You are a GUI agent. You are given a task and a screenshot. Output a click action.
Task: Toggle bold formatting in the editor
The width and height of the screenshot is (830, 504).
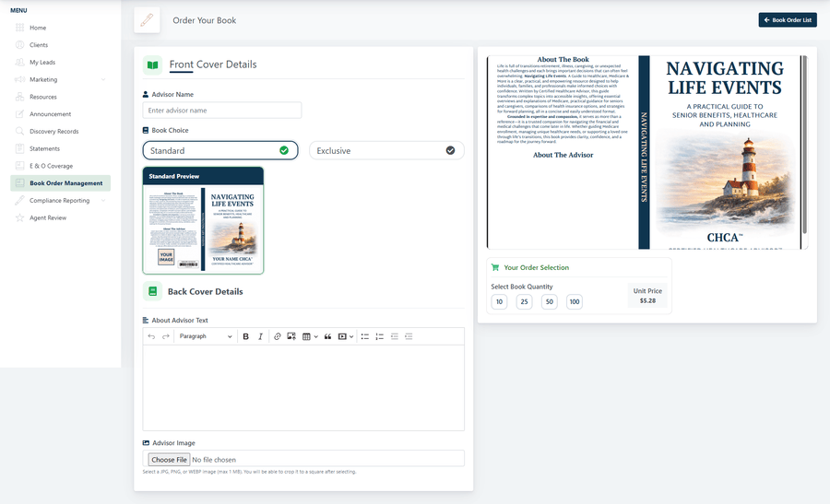pos(245,336)
